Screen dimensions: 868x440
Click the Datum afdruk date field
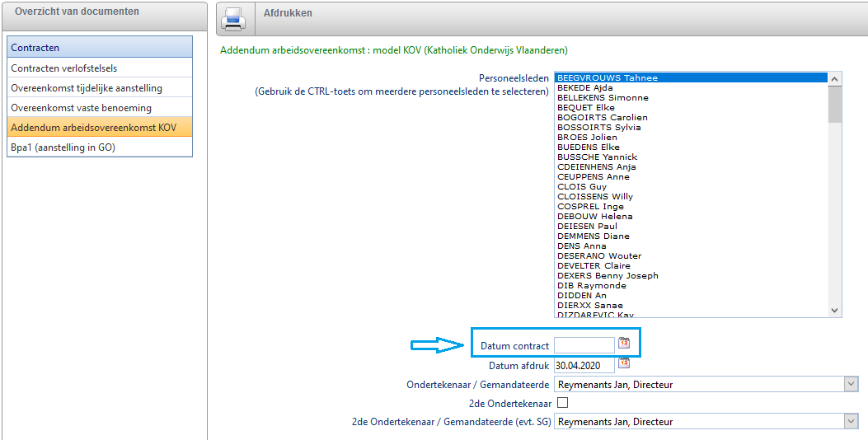click(x=584, y=365)
